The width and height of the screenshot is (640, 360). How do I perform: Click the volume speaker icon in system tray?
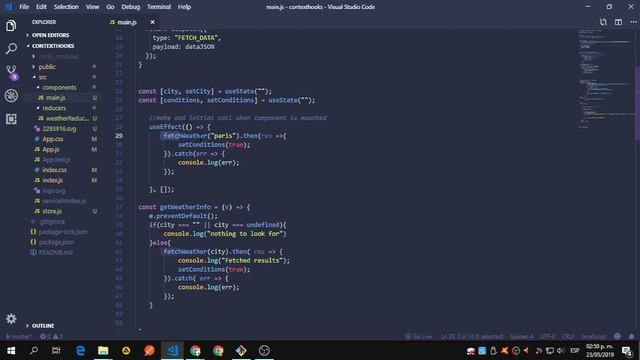click(x=561, y=351)
